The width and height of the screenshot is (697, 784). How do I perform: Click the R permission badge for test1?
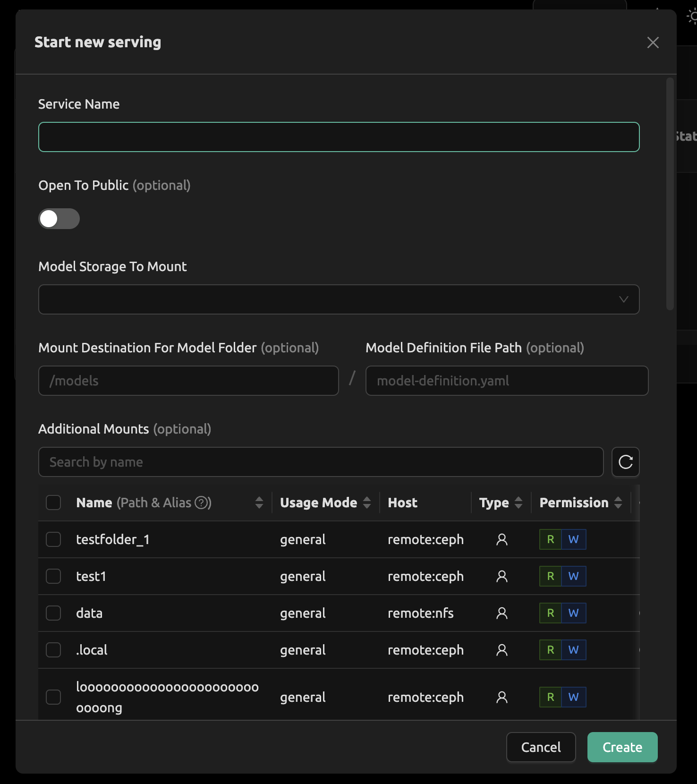click(x=551, y=576)
